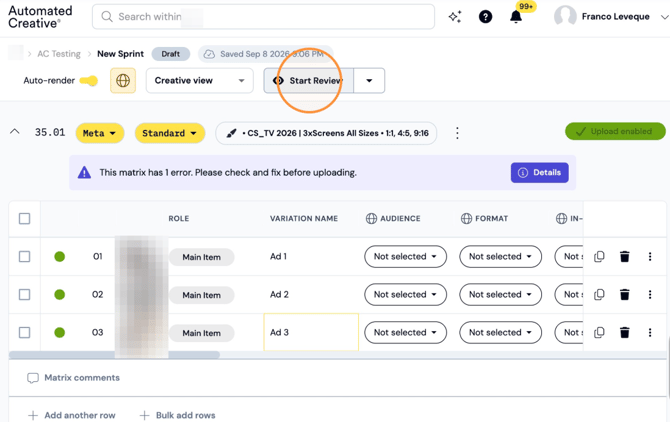Open the CS_TV 2026 template selector pill
The image size is (670, 422).
pos(326,133)
